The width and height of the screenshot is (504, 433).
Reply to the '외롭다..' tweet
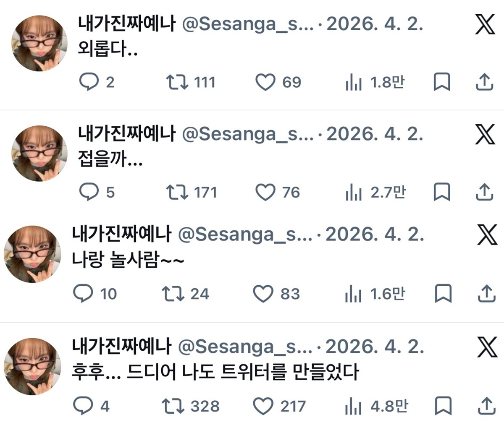click(89, 82)
